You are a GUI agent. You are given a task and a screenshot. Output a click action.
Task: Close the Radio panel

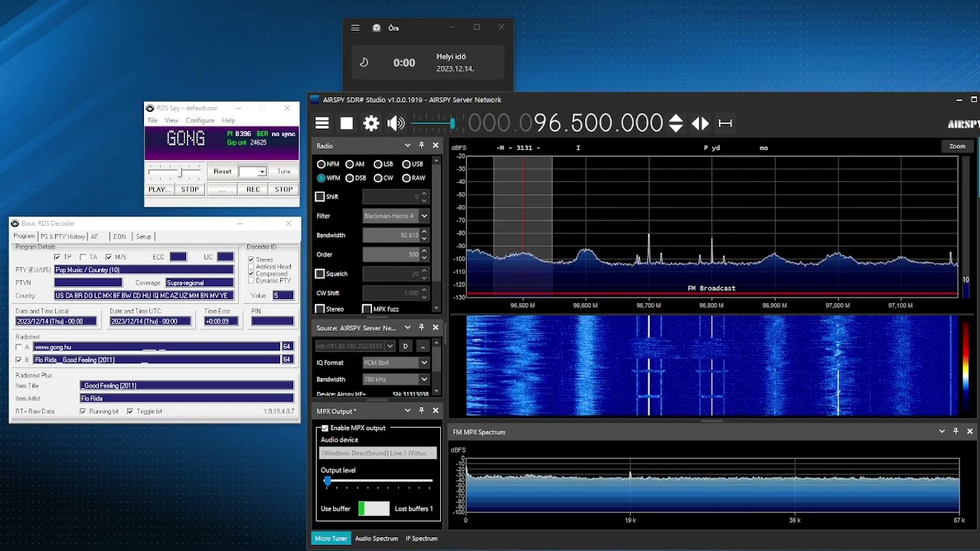(x=436, y=145)
